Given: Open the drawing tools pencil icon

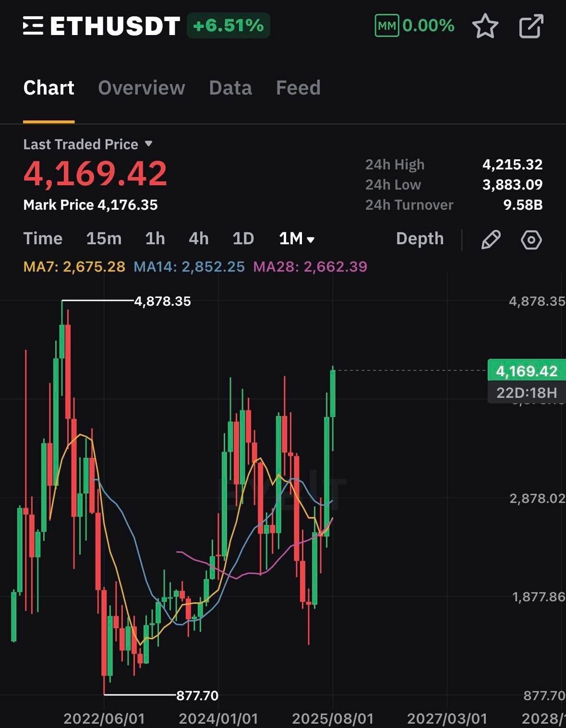Looking at the screenshot, I should point(491,239).
